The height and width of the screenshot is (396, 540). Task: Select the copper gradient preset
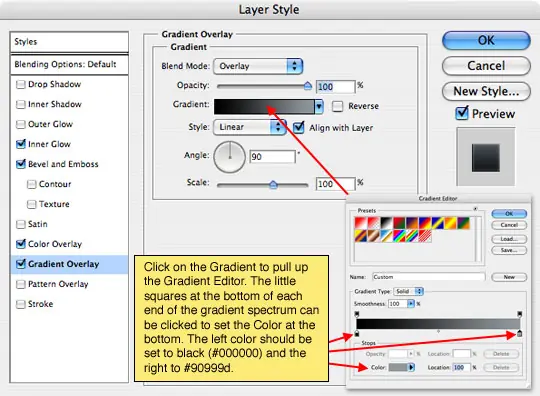pyautogui.click(x=374, y=236)
